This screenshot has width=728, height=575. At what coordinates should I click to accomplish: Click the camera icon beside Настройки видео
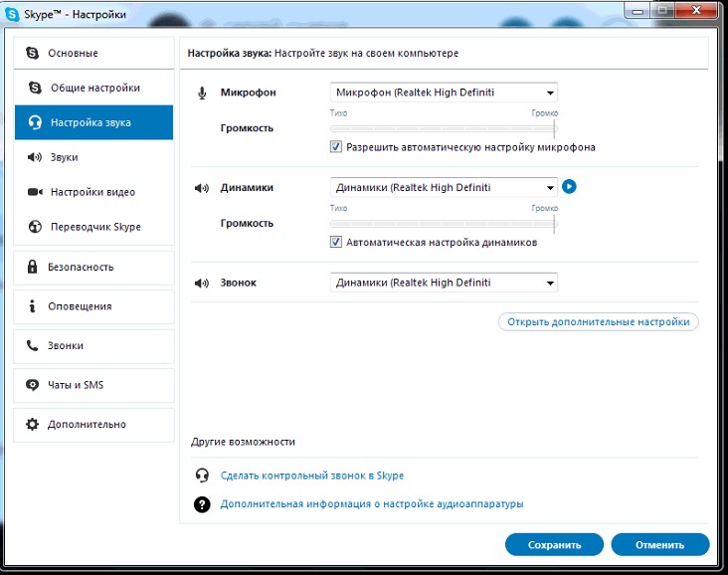[35, 192]
